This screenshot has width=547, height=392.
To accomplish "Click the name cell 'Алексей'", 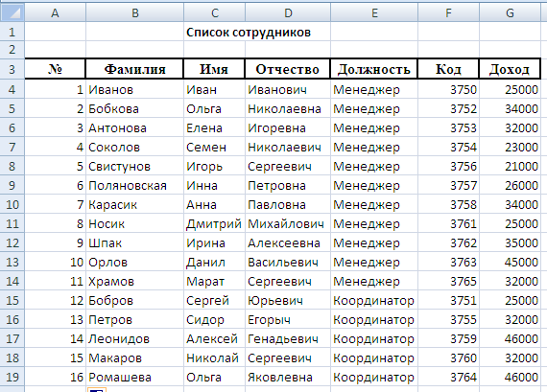I will [x=214, y=338].
